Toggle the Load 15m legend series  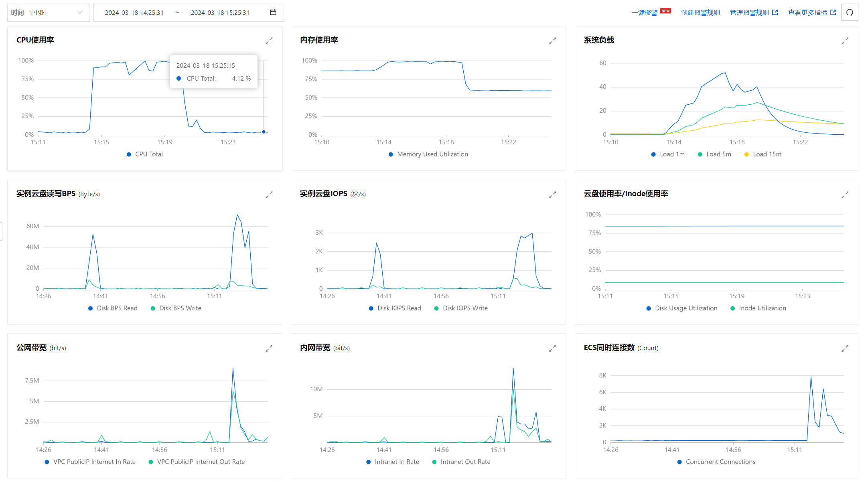coord(763,154)
